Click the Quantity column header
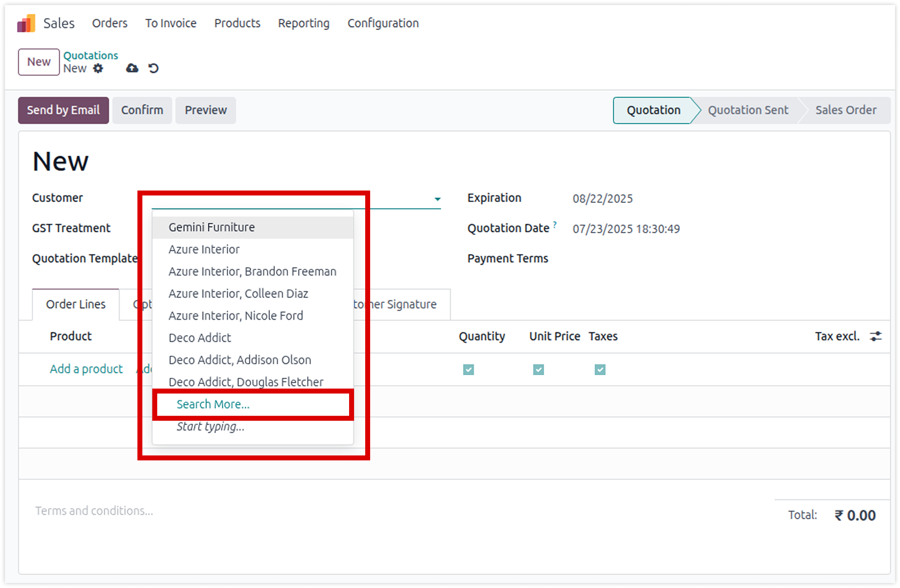The height and width of the screenshot is (588, 900). 482,336
